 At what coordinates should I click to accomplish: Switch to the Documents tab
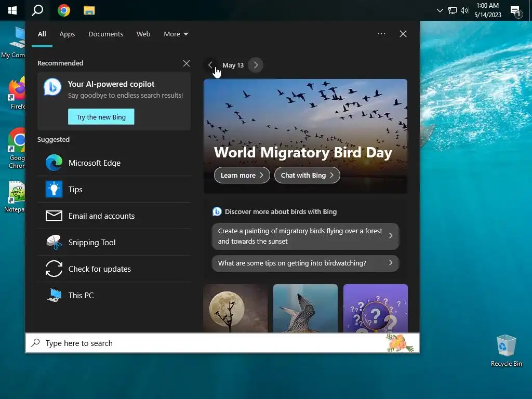point(105,34)
